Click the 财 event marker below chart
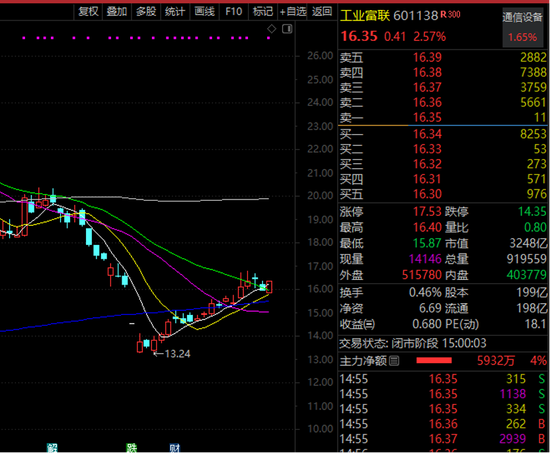Image resolution: width=550 pixels, height=453 pixels. tap(174, 448)
